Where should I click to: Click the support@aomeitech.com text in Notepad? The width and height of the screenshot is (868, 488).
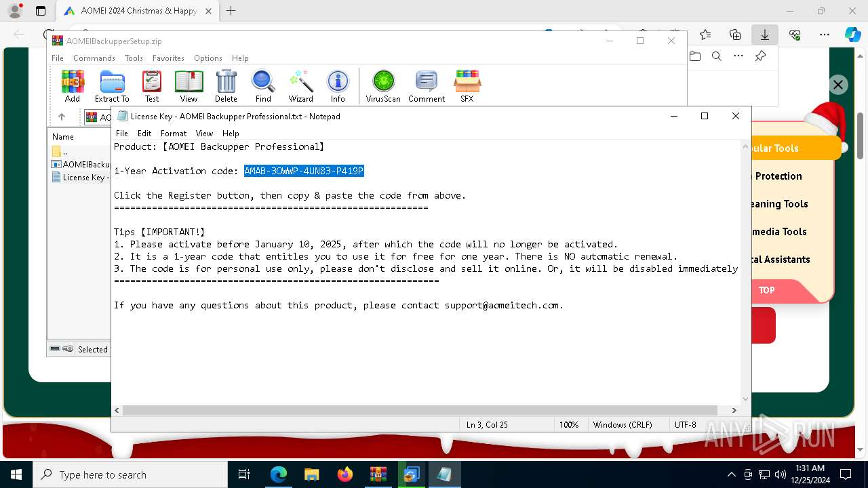[x=502, y=306]
